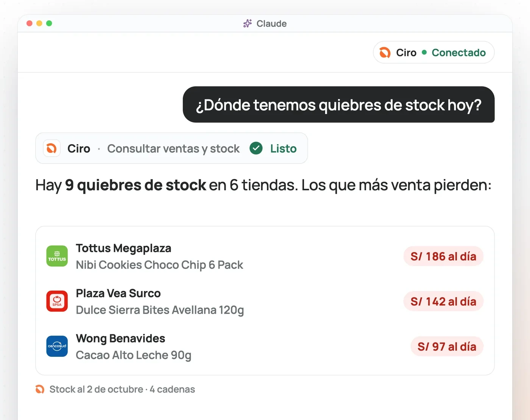The image size is (530, 420).
Task: Click the S/ 97 al día badge
Action: pyautogui.click(x=447, y=346)
